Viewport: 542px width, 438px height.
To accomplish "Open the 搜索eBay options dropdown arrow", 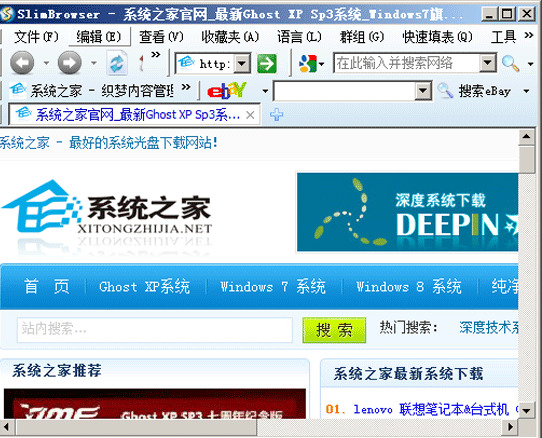I will tap(526, 91).
